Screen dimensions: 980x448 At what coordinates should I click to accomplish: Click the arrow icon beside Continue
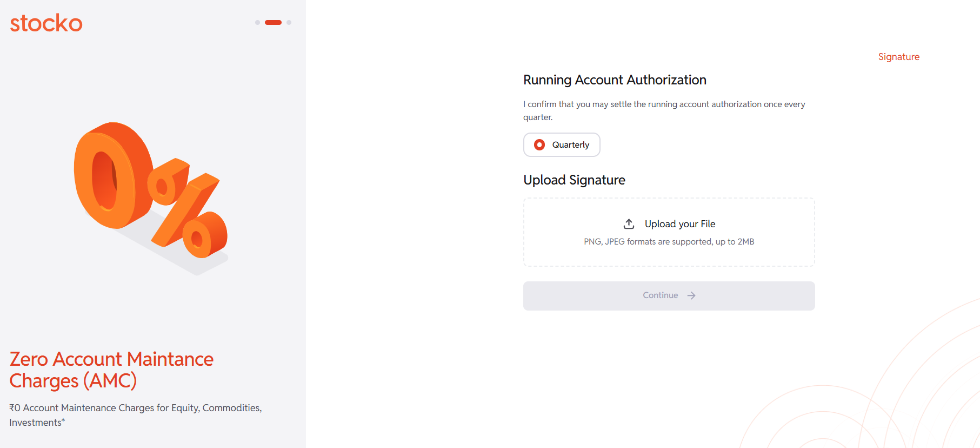coord(691,295)
